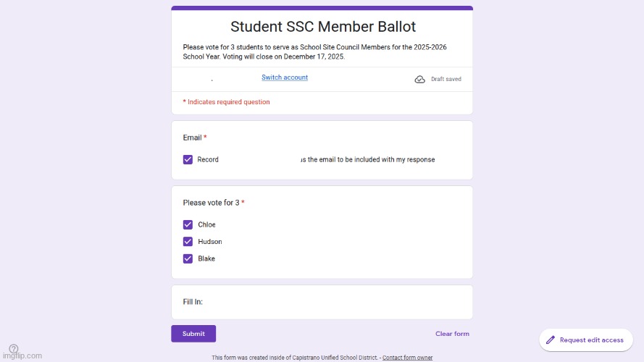The image size is (644, 362).
Task: Click the pencil Request edit access button
Action: 585,340
